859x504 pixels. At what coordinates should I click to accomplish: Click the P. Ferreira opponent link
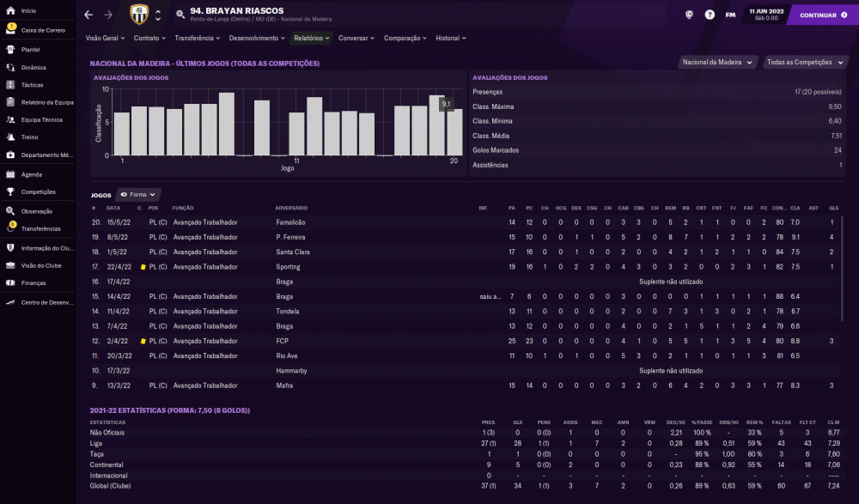[x=290, y=237]
